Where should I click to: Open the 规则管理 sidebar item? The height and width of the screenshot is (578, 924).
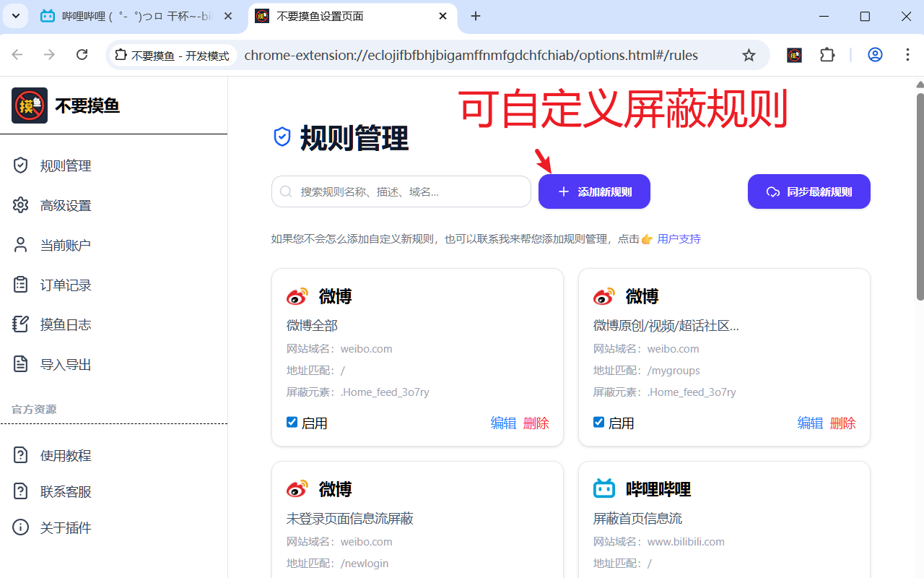tap(113, 165)
